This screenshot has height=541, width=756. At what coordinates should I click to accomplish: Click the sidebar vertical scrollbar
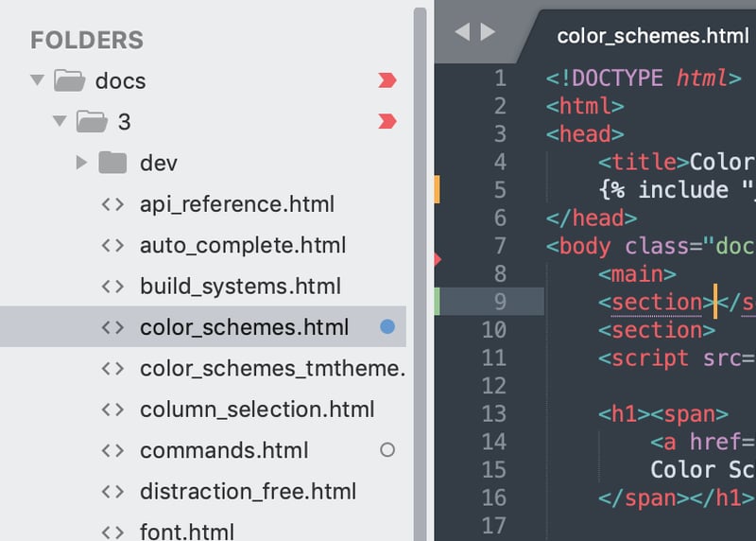click(420, 274)
